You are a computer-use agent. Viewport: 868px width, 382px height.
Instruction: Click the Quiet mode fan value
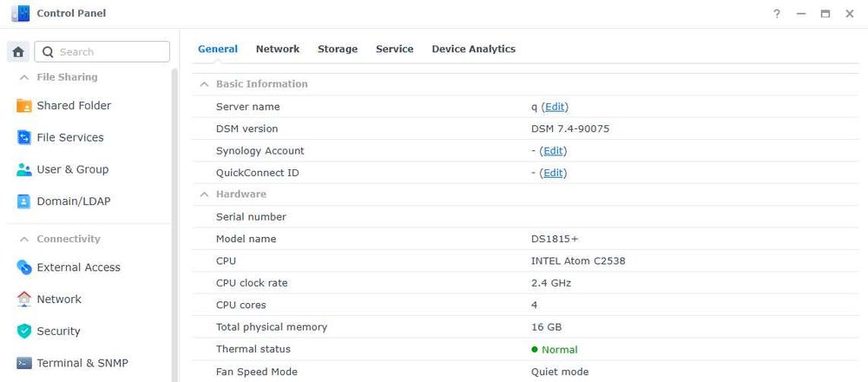(560, 372)
